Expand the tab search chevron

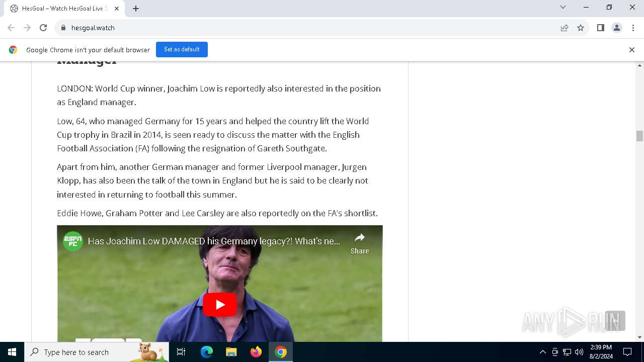[563, 7]
